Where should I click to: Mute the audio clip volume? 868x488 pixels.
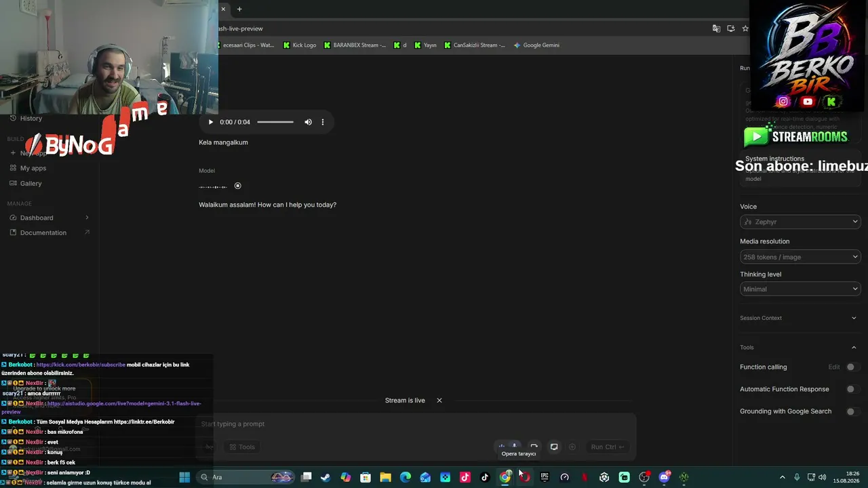308,122
